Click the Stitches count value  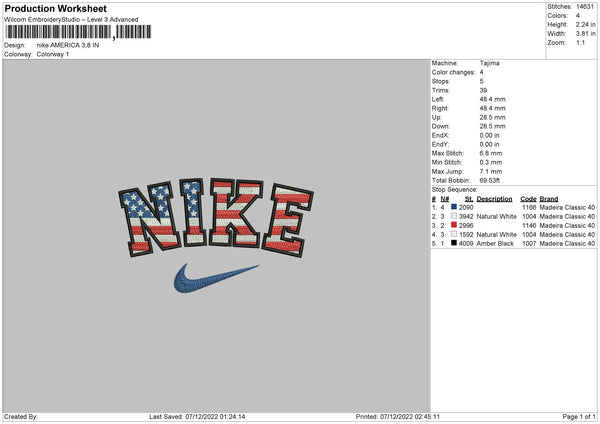pyautogui.click(x=585, y=7)
